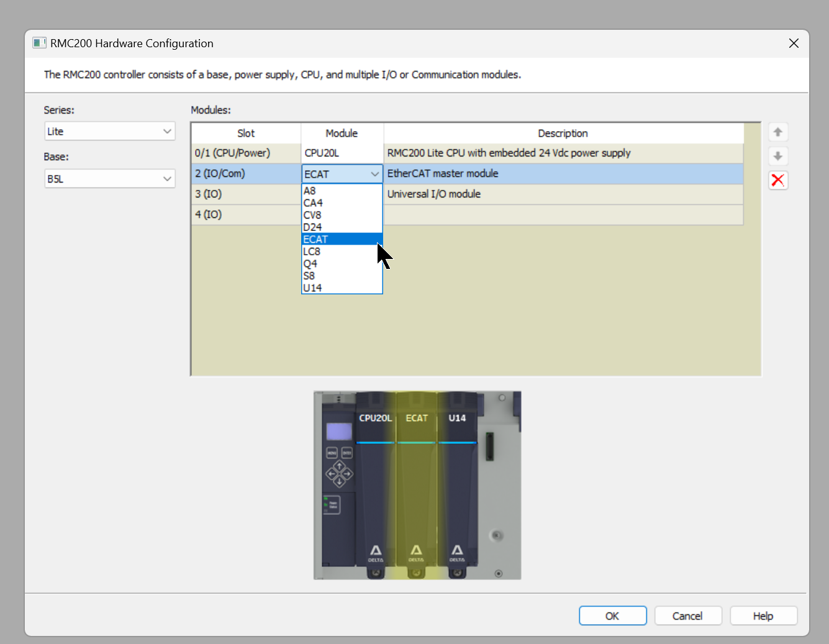Choose D24 from the module list

[x=342, y=227]
